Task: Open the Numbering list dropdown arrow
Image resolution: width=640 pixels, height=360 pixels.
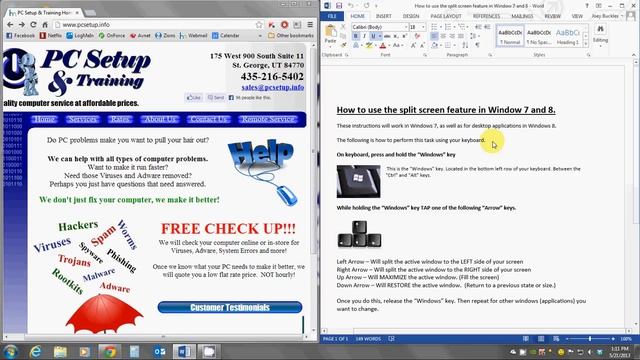Action: click(x=455, y=27)
